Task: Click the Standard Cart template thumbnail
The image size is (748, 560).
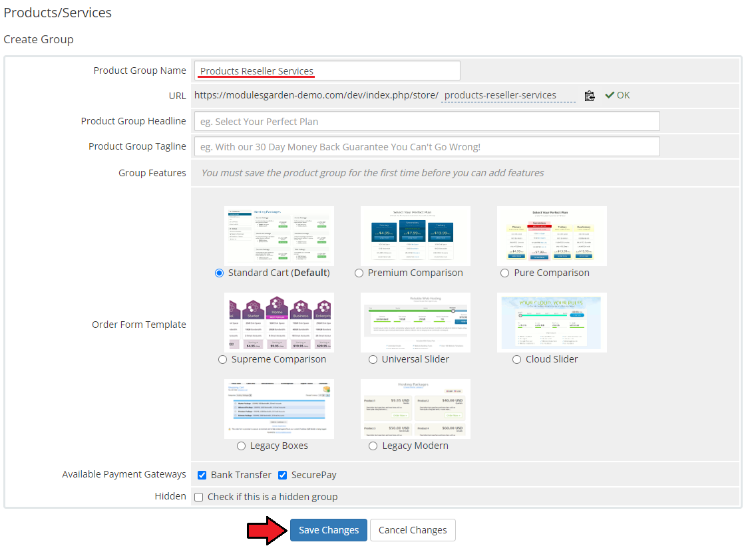Action: point(279,236)
